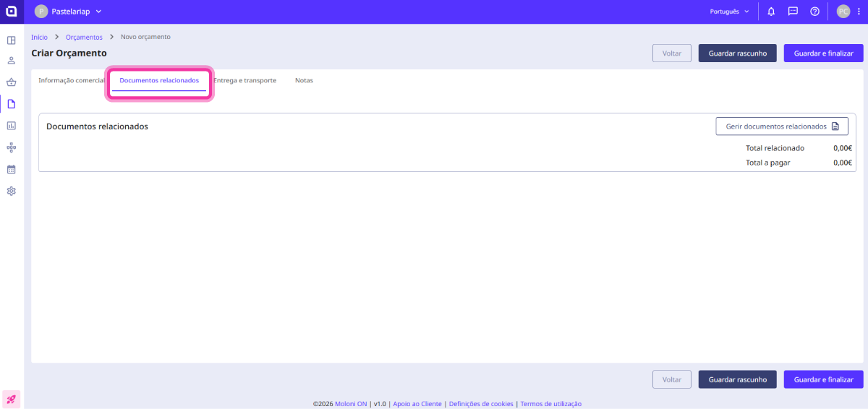Switch to the Notas tab
The image size is (868, 409).
tap(304, 81)
